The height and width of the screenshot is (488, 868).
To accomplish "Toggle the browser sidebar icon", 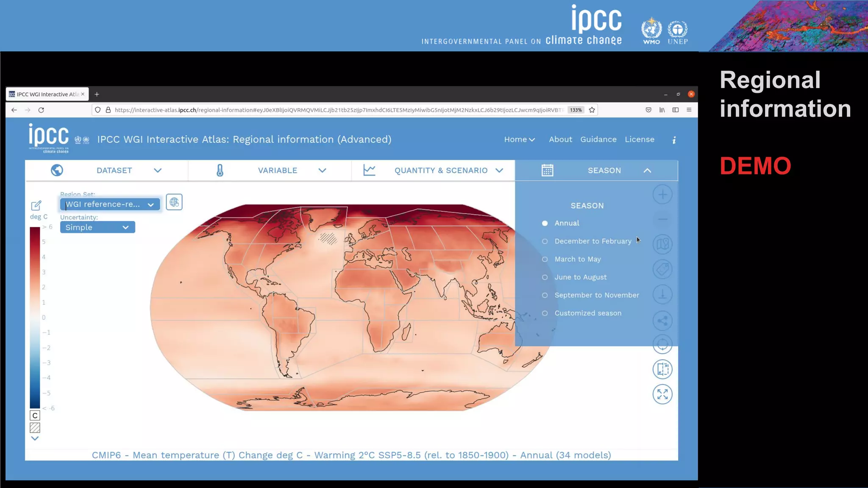I will 676,110.
